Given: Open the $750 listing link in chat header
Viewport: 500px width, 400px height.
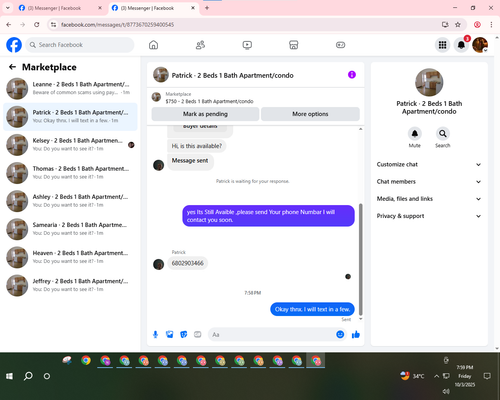Looking at the screenshot, I should point(209,101).
